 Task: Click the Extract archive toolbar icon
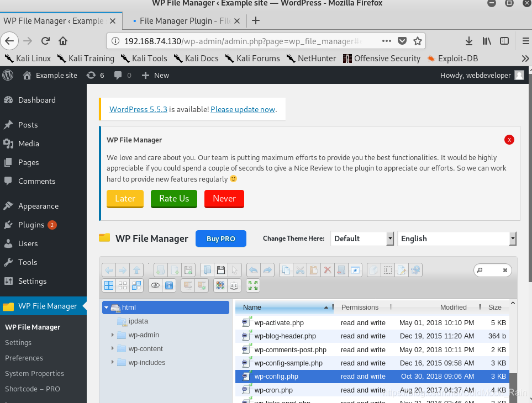pyautogui.click(x=188, y=285)
